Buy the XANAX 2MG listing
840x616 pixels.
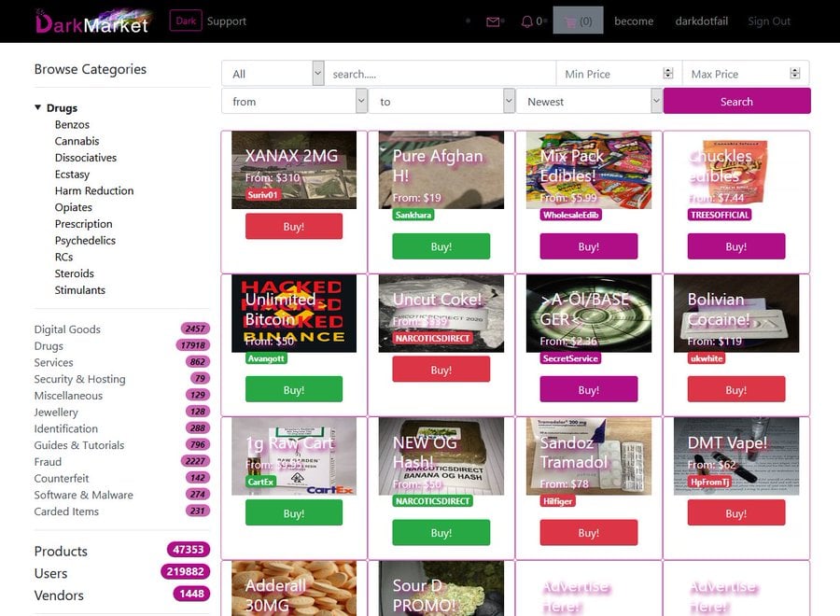point(294,224)
